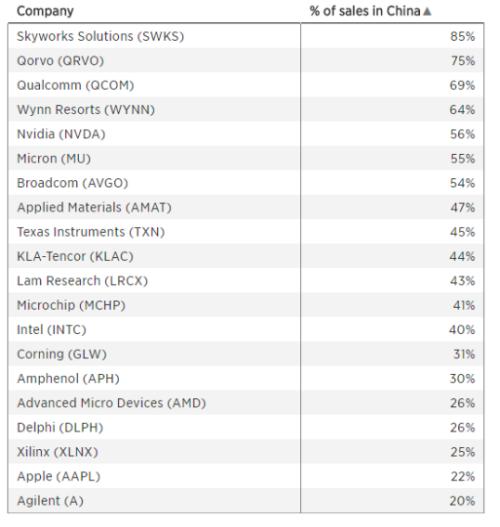Click the 20% value for Agilent
Viewport: 500px width, 527px height.
pos(463,501)
